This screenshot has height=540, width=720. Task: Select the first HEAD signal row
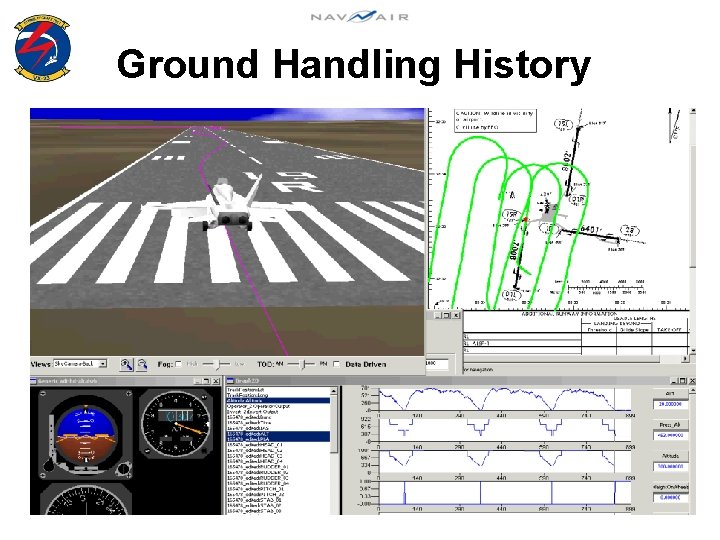278,445
